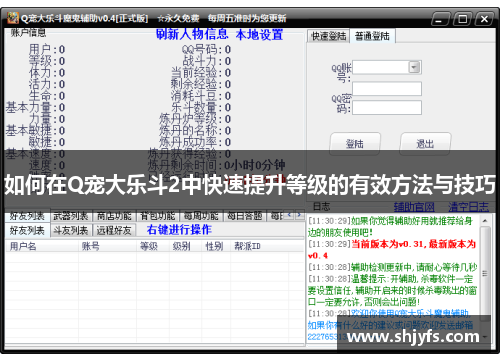Select the 每日答题 tab

point(245,216)
